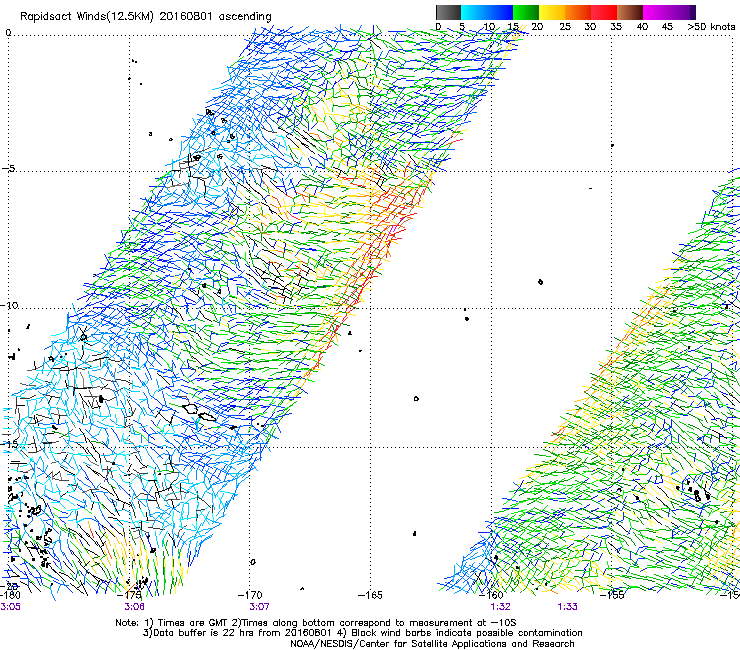Click the yellow 20-25 knots color segment
This screenshot has width=740, height=650.
click(x=552, y=12)
